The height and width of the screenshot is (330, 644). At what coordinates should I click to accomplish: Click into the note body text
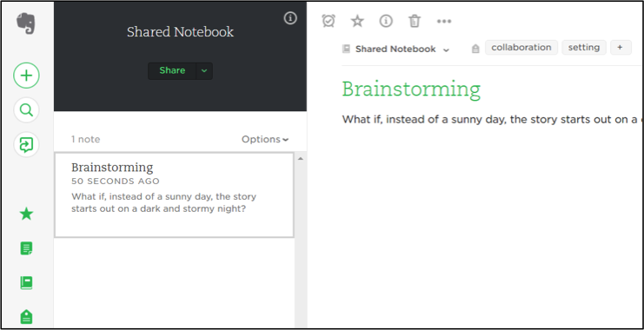(x=493, y=120)
